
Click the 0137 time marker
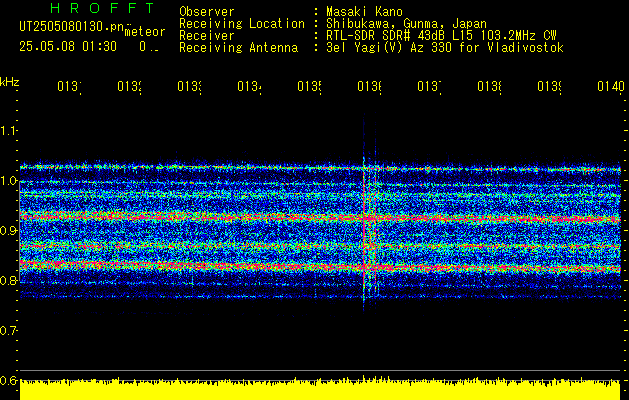429,87
